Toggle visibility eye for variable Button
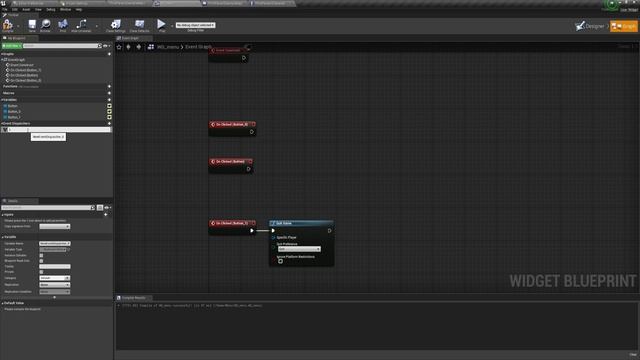The image size is (640, 360). click(x=109, y=106)
